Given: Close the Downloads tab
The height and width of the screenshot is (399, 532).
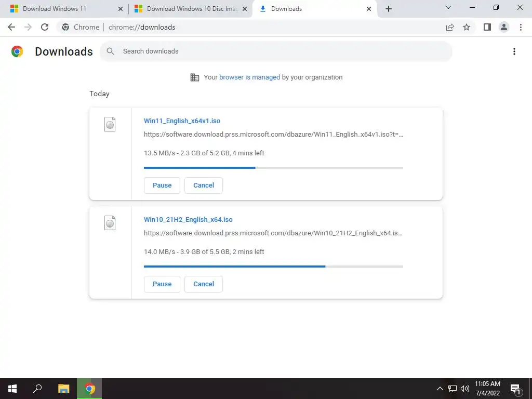Looking at the screenshot, I should [x=369, y=9].
